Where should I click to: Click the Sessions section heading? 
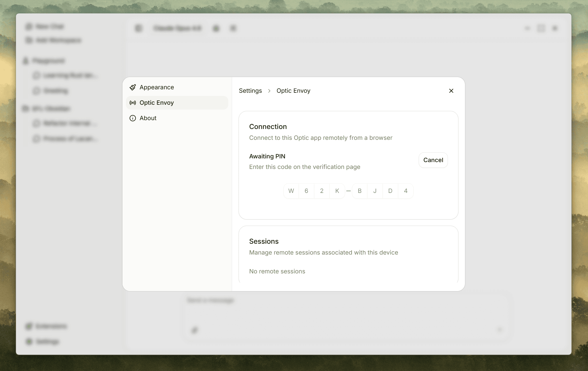click(264, 241)
